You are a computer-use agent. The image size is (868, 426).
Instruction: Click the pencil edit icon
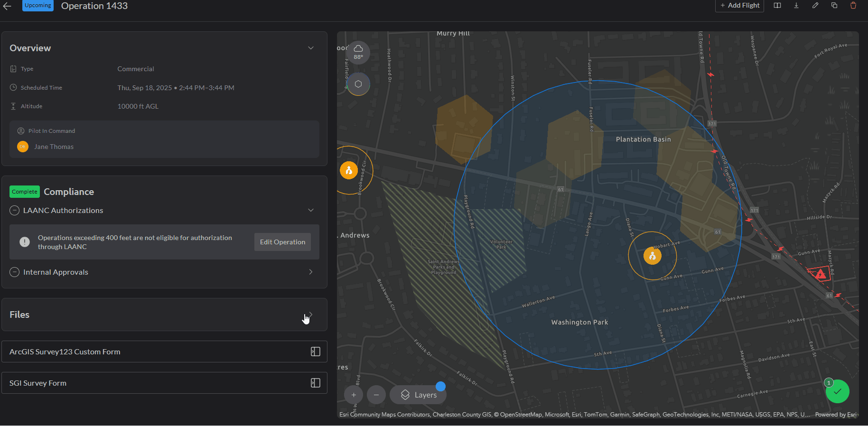815,6
